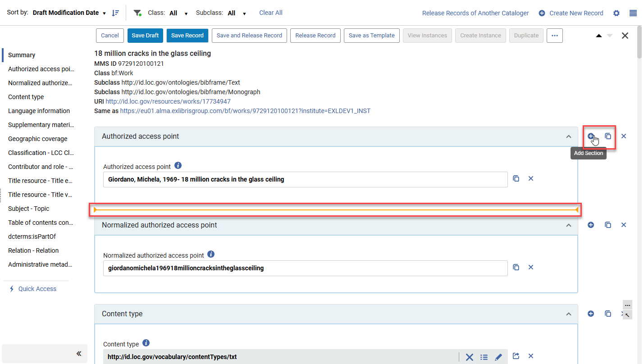The width and height of the screenshot is (644, 364).
Task: Open the settings gear icon
Action: 616,13
